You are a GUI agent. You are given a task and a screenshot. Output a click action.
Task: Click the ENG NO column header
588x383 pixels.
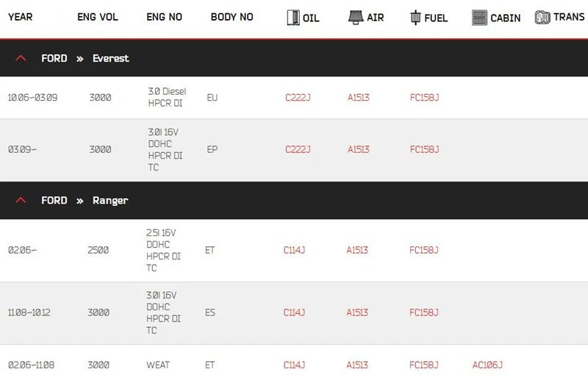164,17
